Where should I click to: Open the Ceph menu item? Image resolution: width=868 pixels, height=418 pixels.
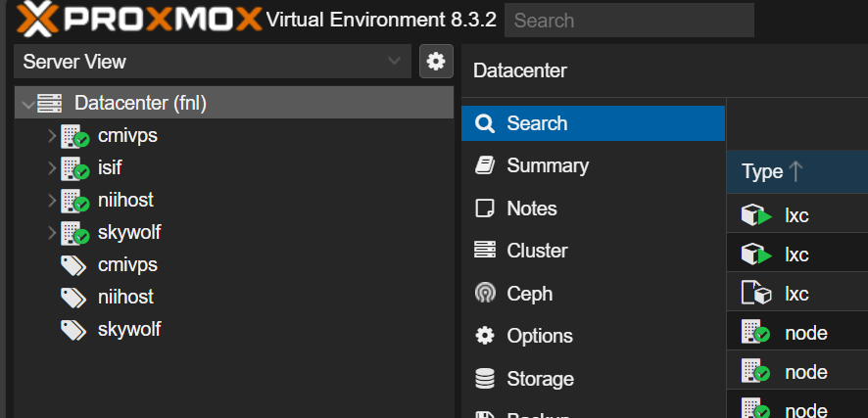click(x=593, y=294)
